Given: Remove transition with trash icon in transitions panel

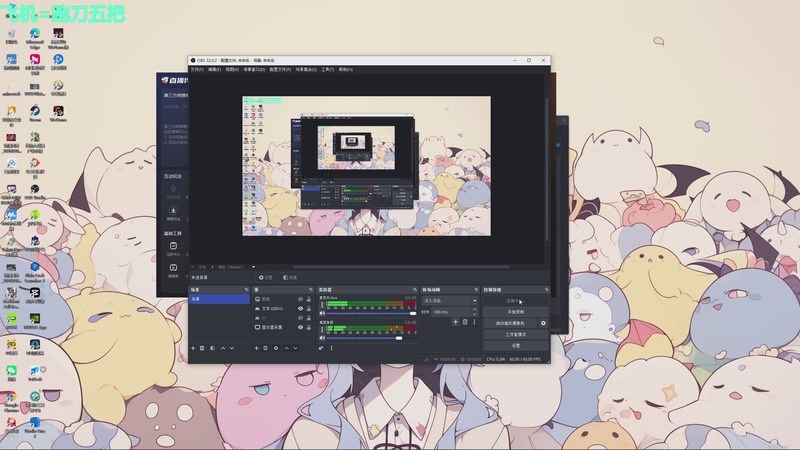Looking at the screenshot, I should [465, 322].
